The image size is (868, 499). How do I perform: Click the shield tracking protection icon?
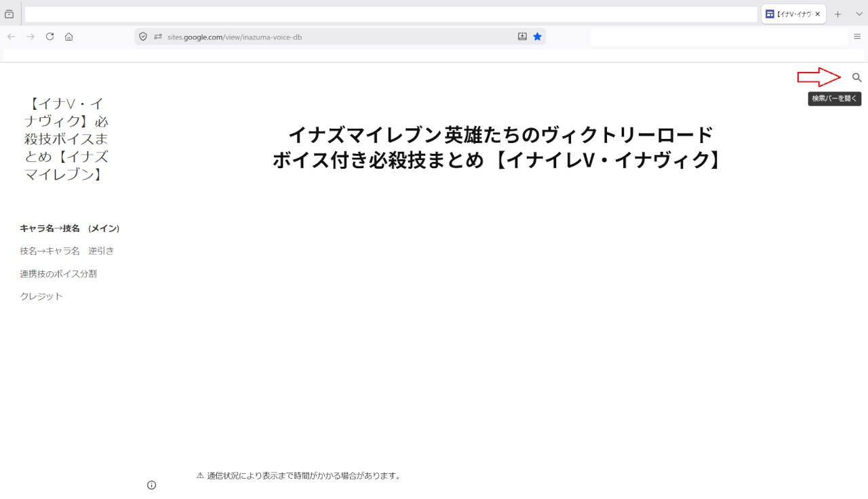point(143,37)
